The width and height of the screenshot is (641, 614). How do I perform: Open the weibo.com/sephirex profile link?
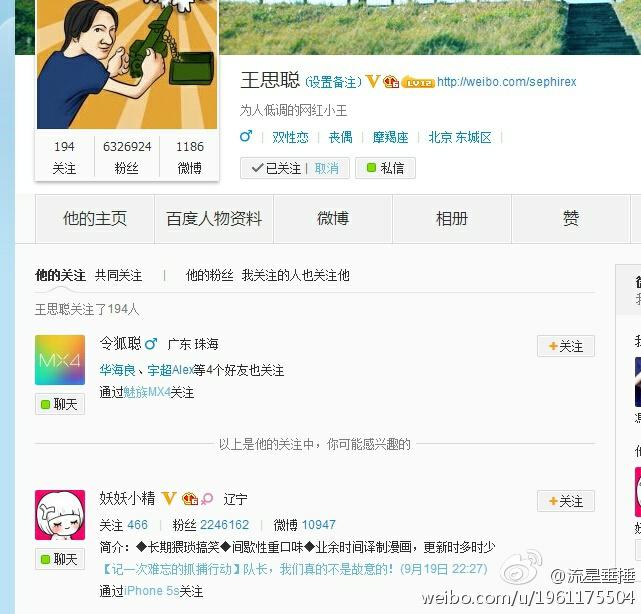507,82
